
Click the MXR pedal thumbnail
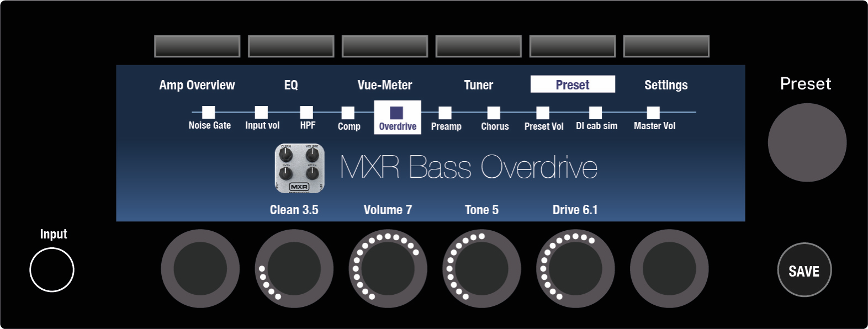[300, 168]
